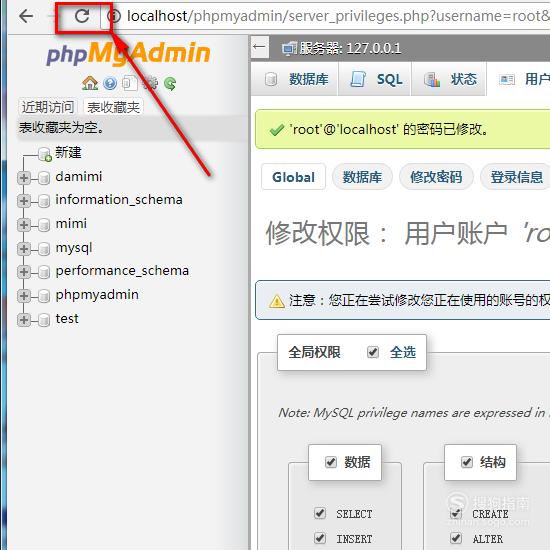This screenshot has width=550, height=550.
Task: Reload the page with the browser refresh icon
Action: [82, 16]
